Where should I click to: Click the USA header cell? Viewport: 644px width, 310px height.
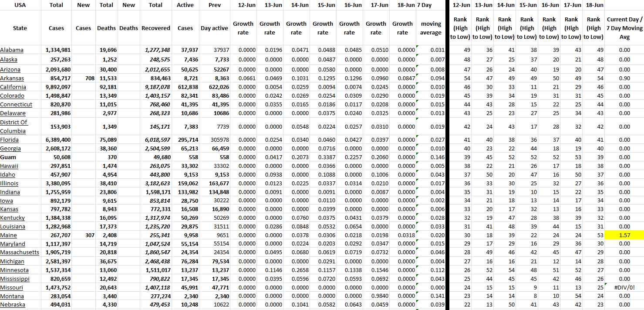[20, 5]
